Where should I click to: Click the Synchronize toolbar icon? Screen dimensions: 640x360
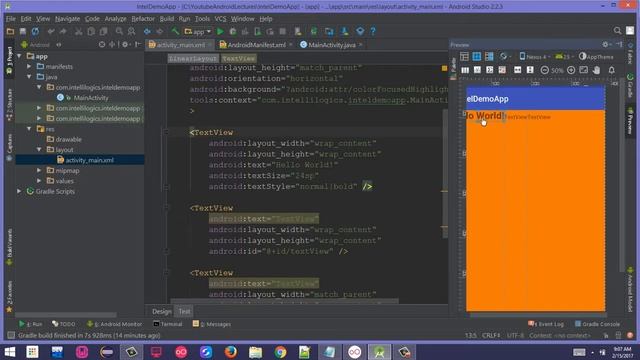36,31
